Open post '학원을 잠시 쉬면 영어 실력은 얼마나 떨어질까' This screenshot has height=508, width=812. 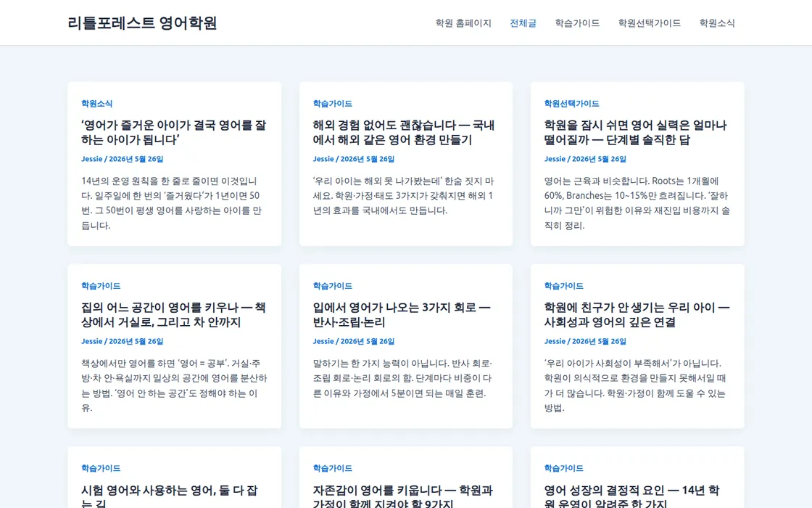pos(635,132)
